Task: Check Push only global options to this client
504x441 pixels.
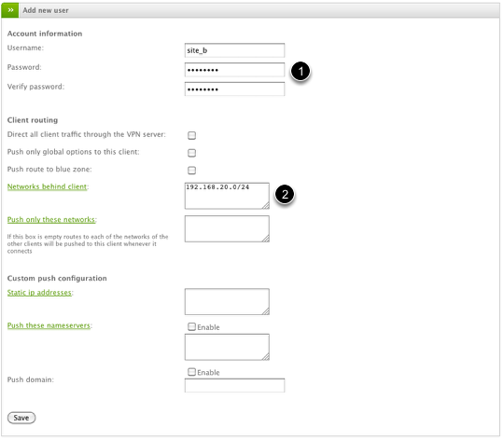Action: tap(191, 153)
